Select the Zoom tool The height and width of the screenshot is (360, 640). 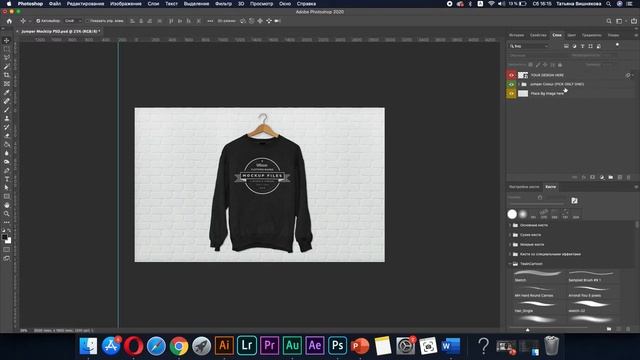pos(7,213)
